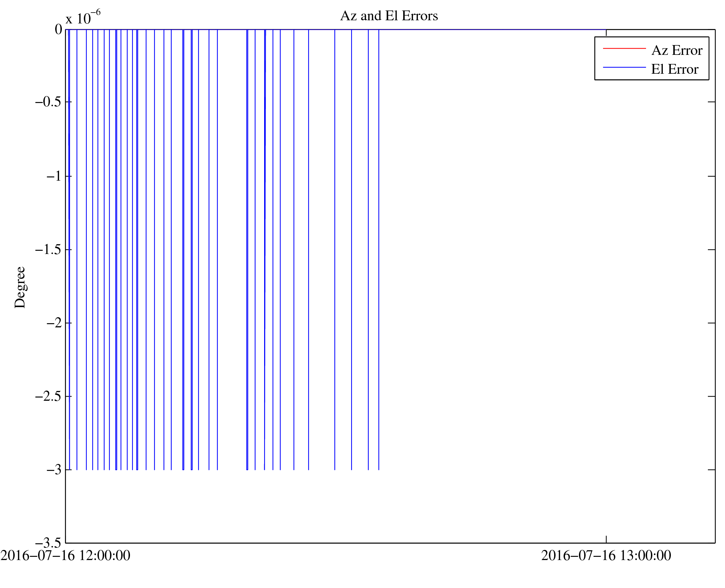Click the y-axis tick label '-3'
The height and width of the screenshot is (588, 725).
pyautogui.click(x=53, y=470)
